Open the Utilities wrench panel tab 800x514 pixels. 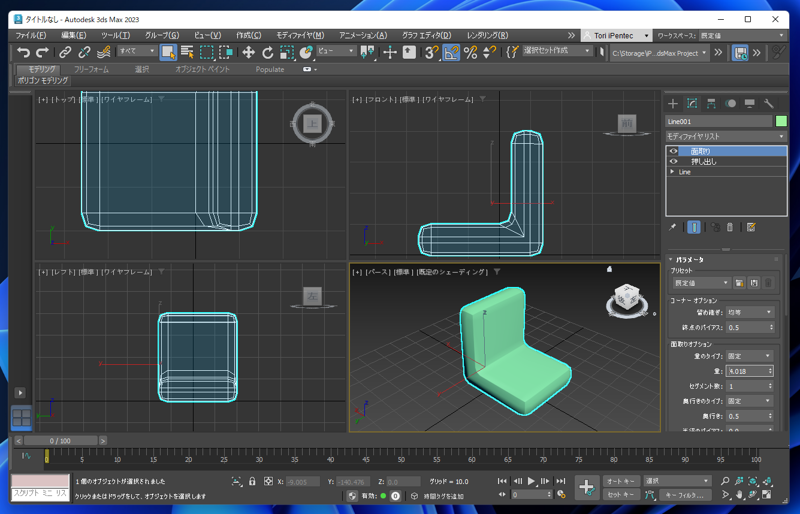(x=768, y=104)
